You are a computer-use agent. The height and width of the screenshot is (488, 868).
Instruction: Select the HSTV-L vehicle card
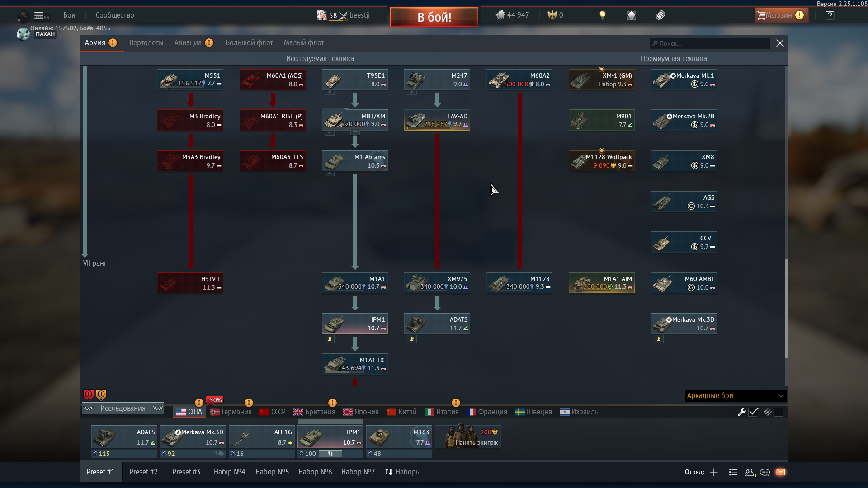tap(190, 283)
